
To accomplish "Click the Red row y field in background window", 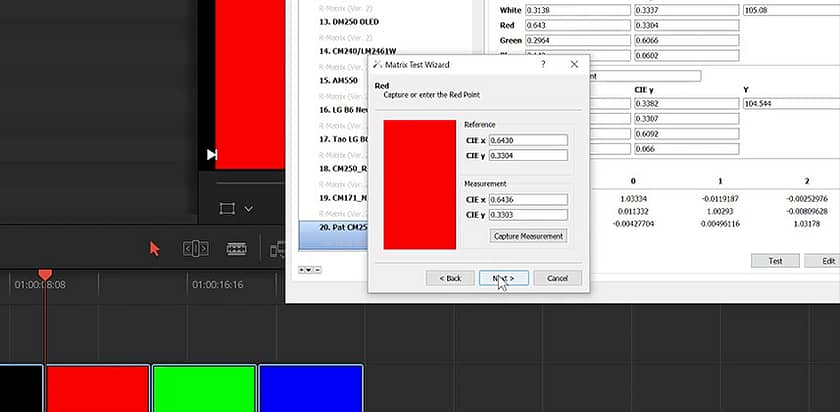I will tap(687, 25).
